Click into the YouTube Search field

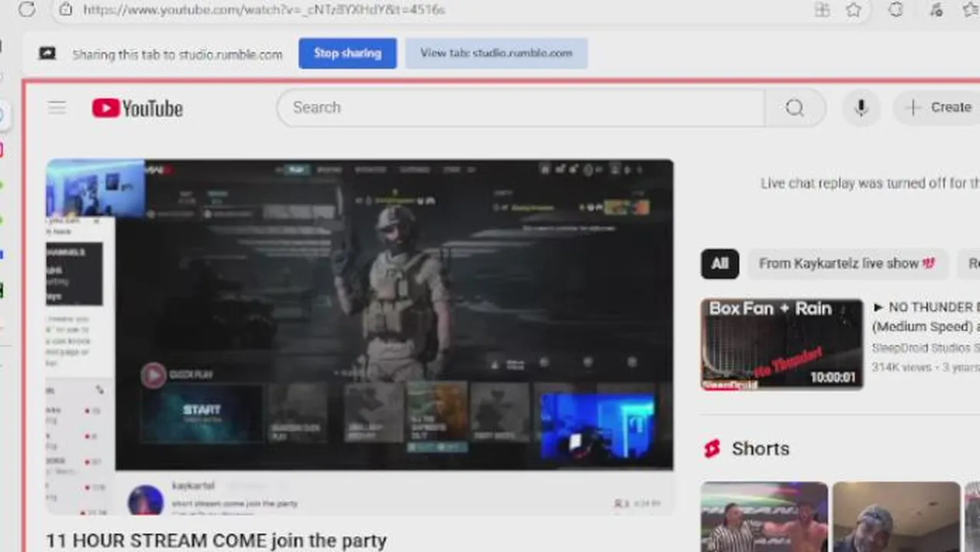point(521,107)
